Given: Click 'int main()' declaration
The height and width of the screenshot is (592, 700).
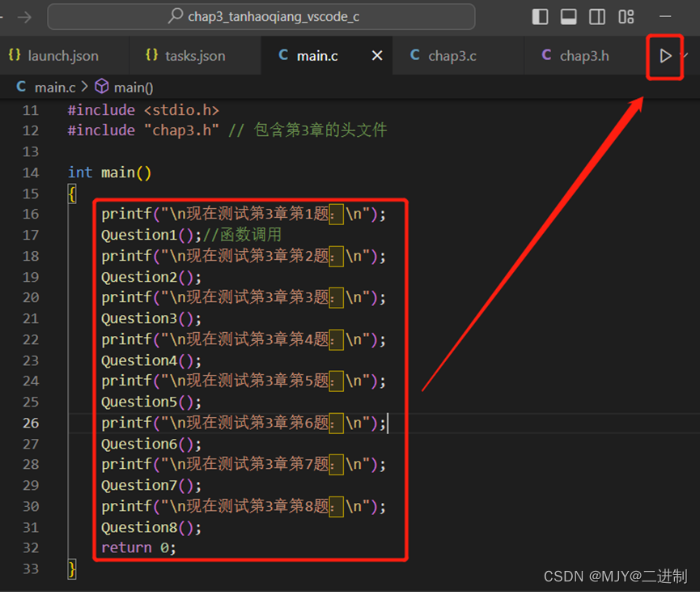Looking at the screenshot, I should click(x=109, y=172).
